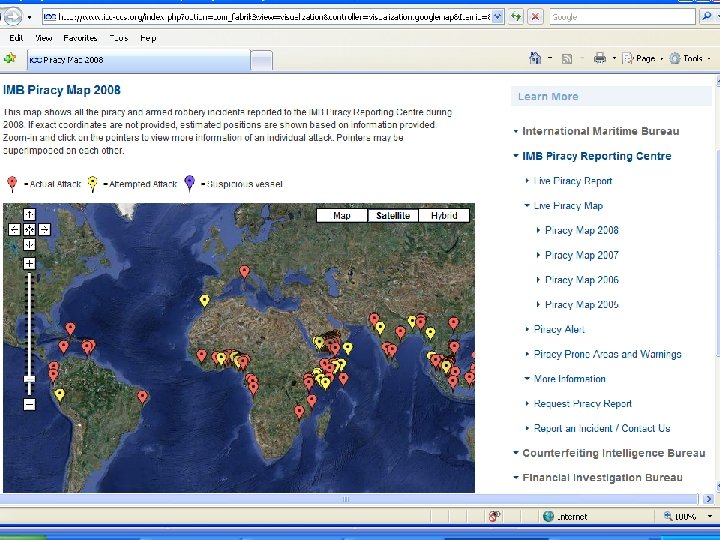
Task: Click the RSS feeds icon
Action: [567, 59]
